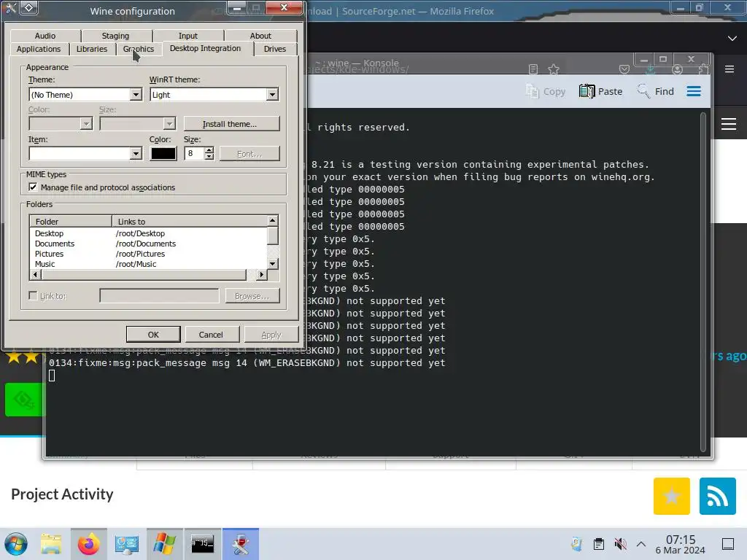Click the taskbar clock showing 07:15
Screen dimensions: 747x560
pyautogui.click(x=681, y=544)
